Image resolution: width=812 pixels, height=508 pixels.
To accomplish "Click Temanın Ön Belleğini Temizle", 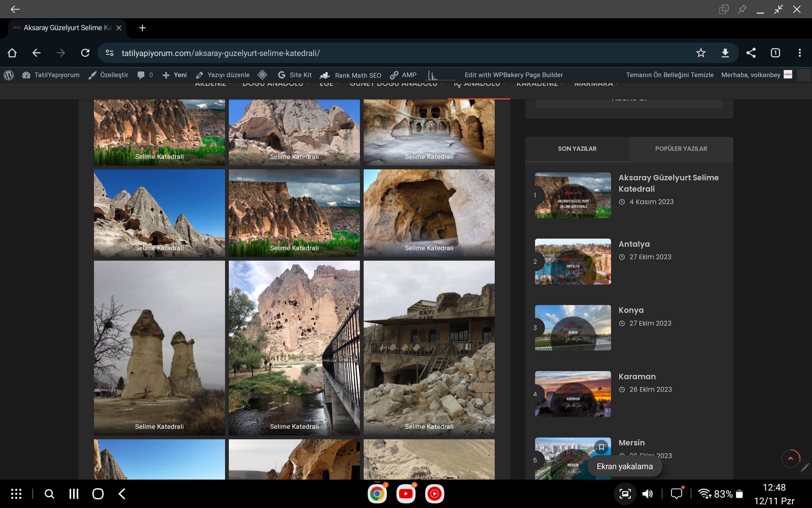I will click(670, 75).
